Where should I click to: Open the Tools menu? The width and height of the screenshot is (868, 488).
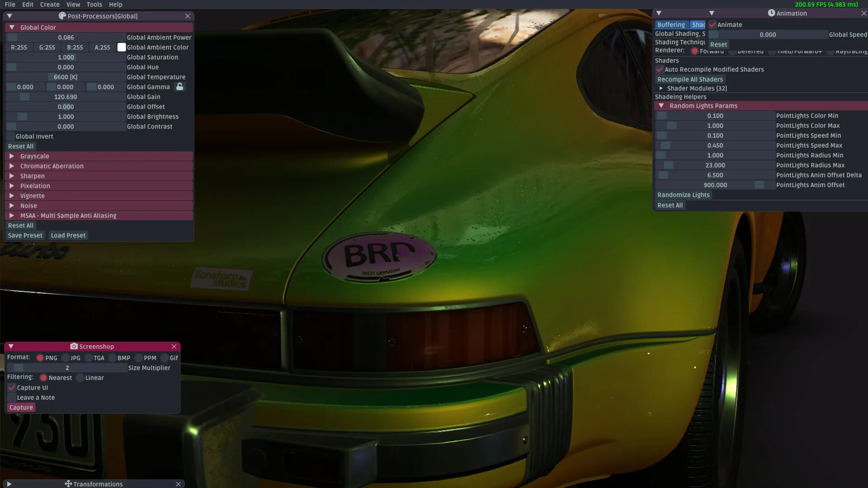pyautogui.click(x=94, y=5)
